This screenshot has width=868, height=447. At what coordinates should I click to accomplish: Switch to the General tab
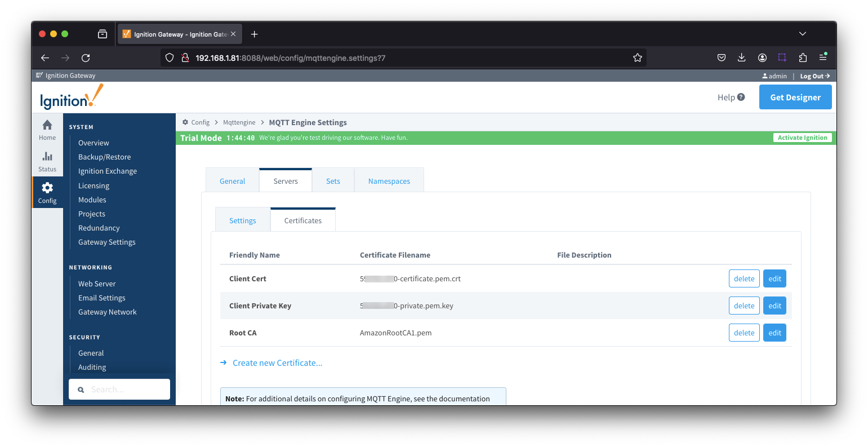(232, 181)
